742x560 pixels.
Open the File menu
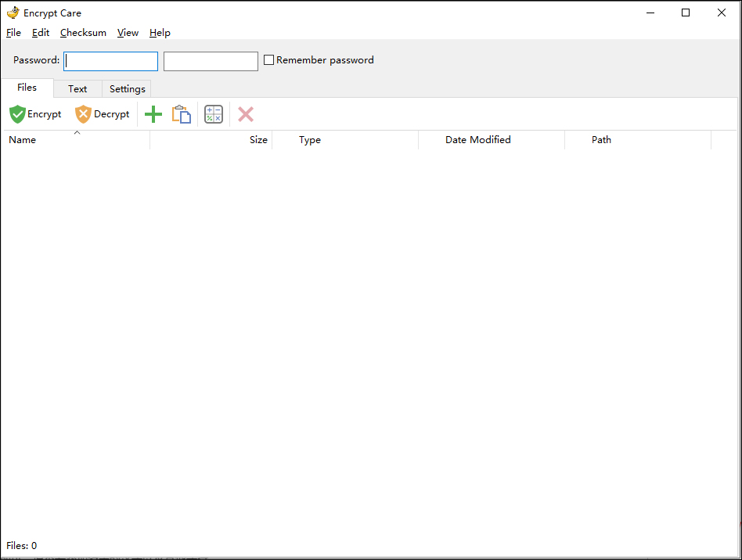pos(14,33)
